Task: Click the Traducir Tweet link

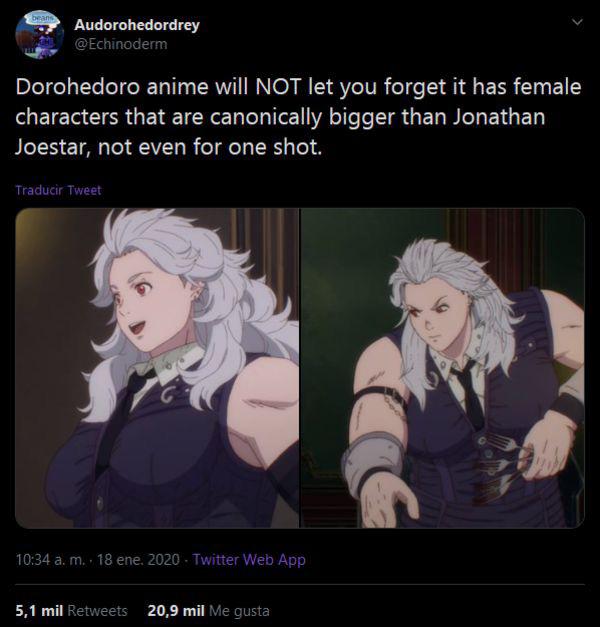Action: (x=58, y=190)
